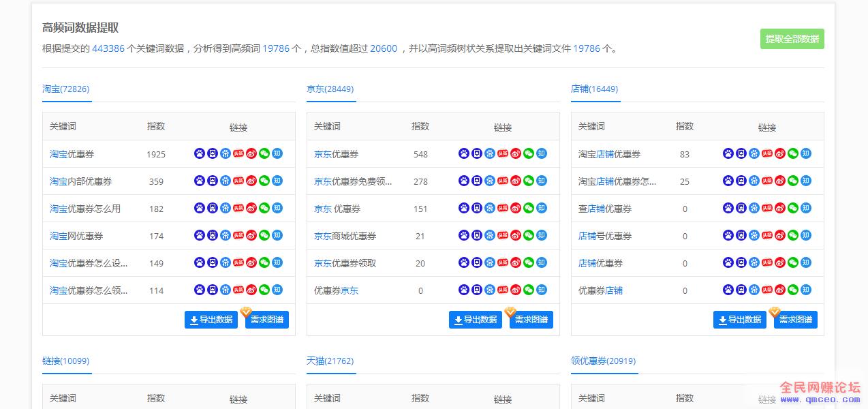Open the Toutiao icon in 京东 优惠券 151 row

click(503, 208)
